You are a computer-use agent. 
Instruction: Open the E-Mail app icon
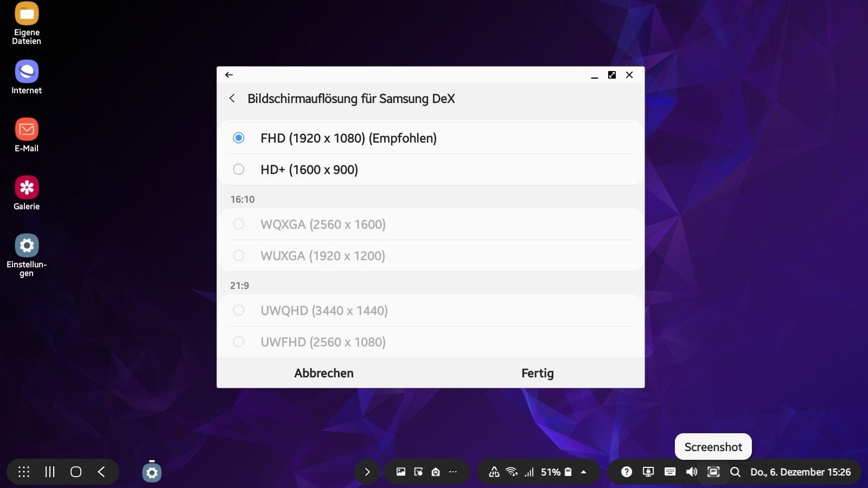click(27, 136)
